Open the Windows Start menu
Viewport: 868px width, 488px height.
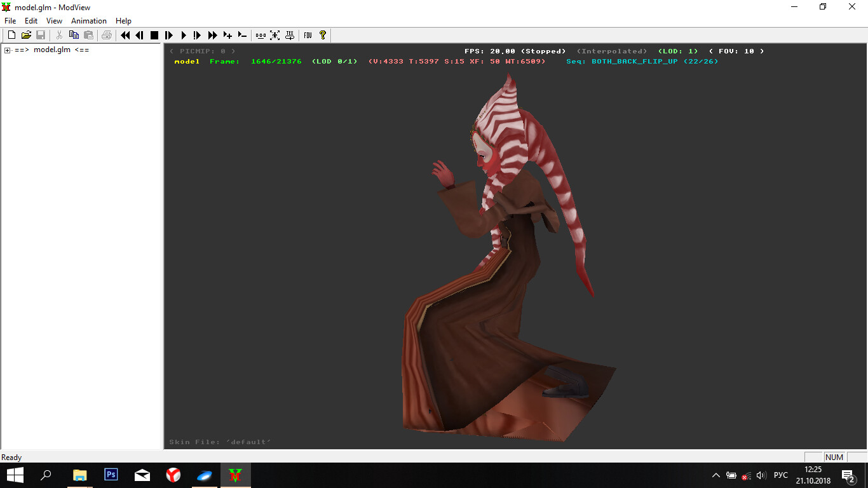(x=15, y=475)
